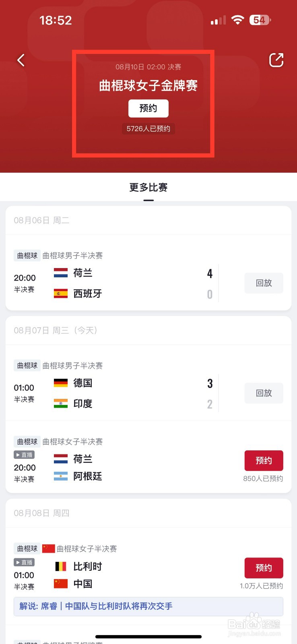Tap the 中国 team row
This screenshot has width=297, height=644.
point(82,584)
